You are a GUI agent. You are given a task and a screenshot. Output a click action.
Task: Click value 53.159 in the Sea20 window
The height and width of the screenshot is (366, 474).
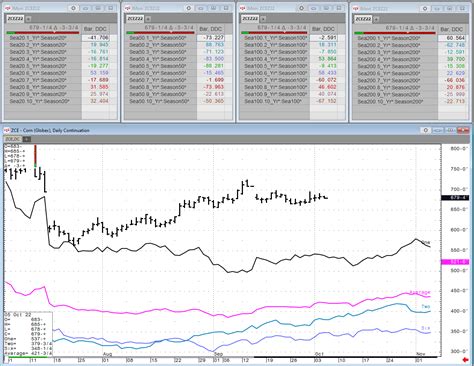coord(99,73)
